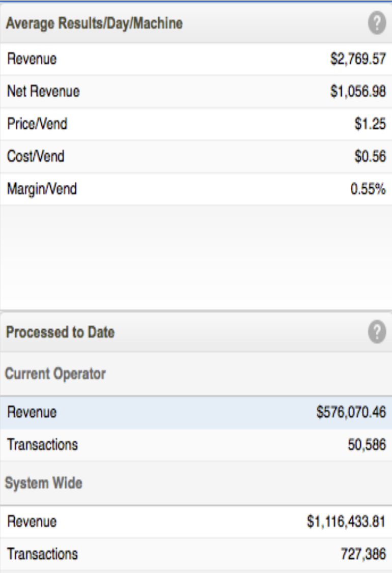Select the 0.55% margin value
The width and height of the screenshot is (392, 573).
(368, 189)
